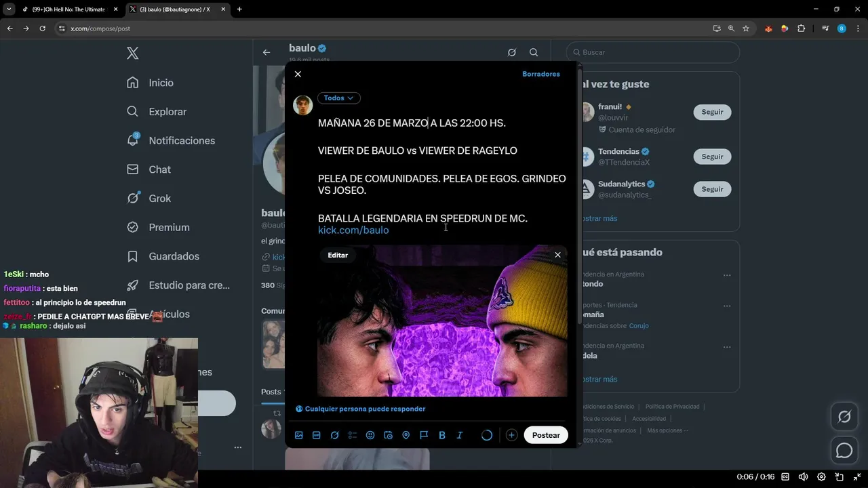868x488 pixels.
Task: Go back from baulo profile
Action: (x=267, y=52)
